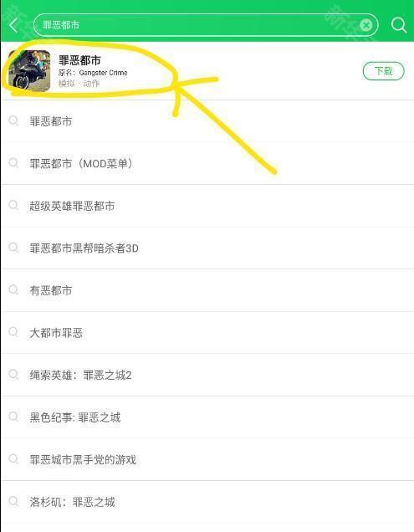The width and height of the screenshot is (414, 532).
Task: Tap the search icon beside 大都市罪恶
Action: tap(13, 332)
